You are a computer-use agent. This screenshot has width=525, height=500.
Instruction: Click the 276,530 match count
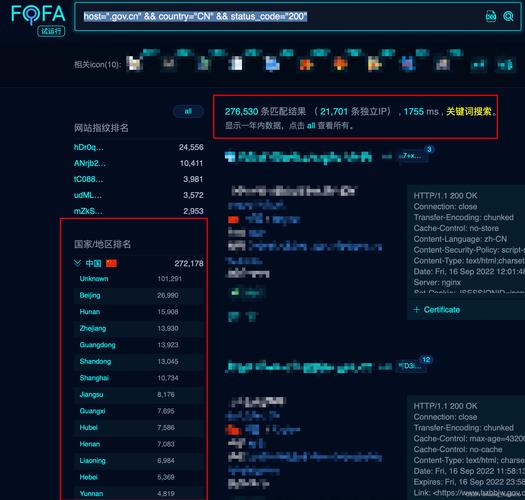pyautogui.click(x=241, y=112)
